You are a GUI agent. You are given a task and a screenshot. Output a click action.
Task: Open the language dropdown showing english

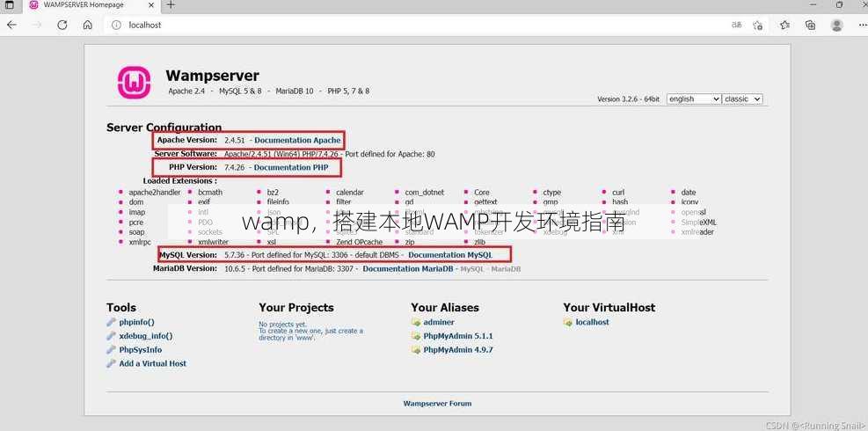tap(694, 99)
